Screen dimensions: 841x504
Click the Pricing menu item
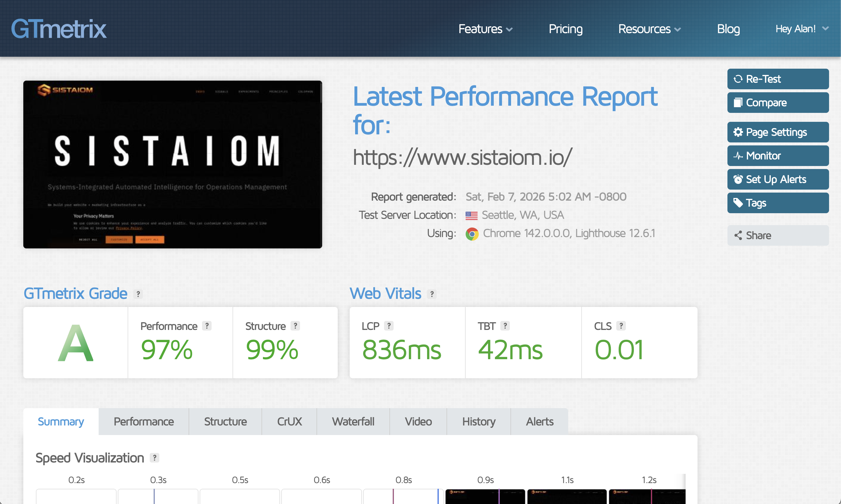click(x=565, y=29)
